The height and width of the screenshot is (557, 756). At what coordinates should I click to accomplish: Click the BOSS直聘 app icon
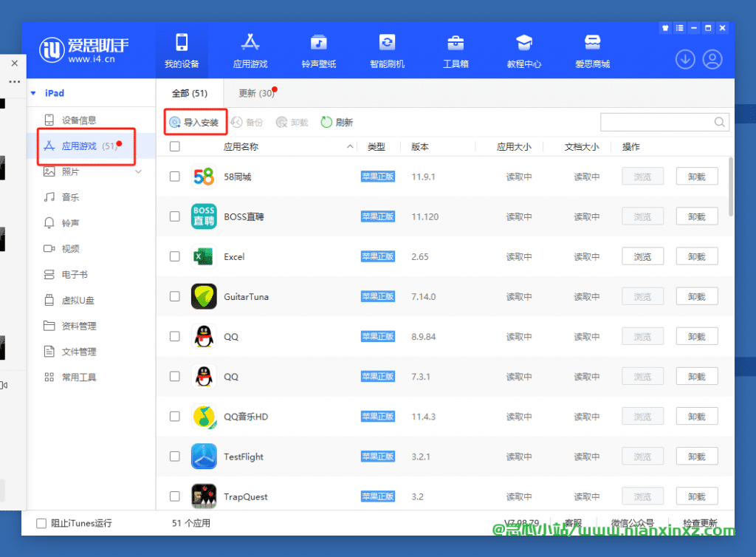(204, 216)
